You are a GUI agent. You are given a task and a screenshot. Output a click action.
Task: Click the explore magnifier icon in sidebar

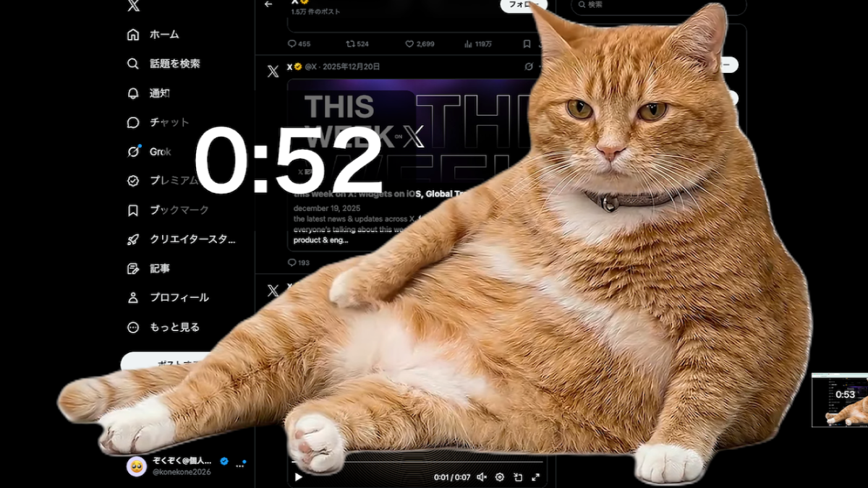pos(133,64)
